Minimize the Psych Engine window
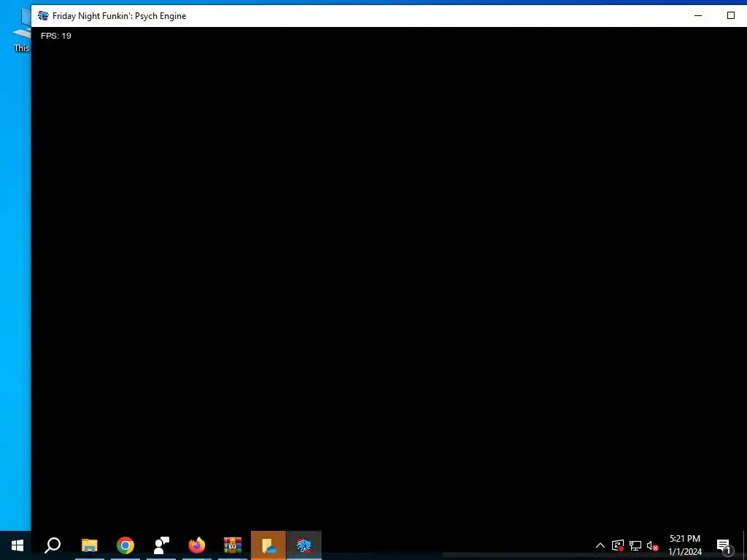The height and width of the screenshot is (560, 747). [x=698, y=16]
